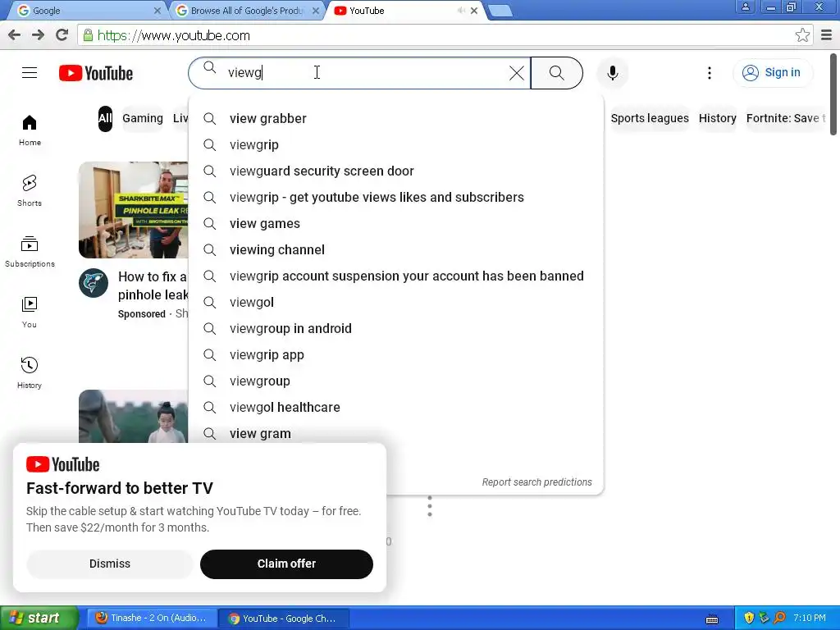Open a new browser tab
This screenshot has width=840, height=630.
click(x=501, y=11)
